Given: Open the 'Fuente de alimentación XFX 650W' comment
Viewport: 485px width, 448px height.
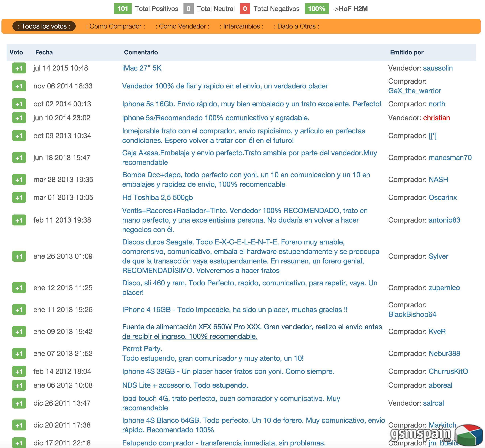Looking at the screenshot, I should coord(252,332).
